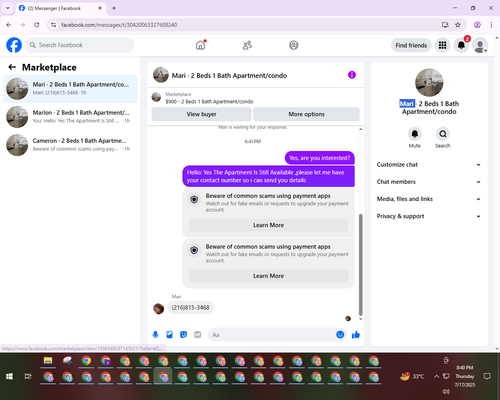
Task: Open File Explorer from the taskbar
Action: (x=48, y=361)
